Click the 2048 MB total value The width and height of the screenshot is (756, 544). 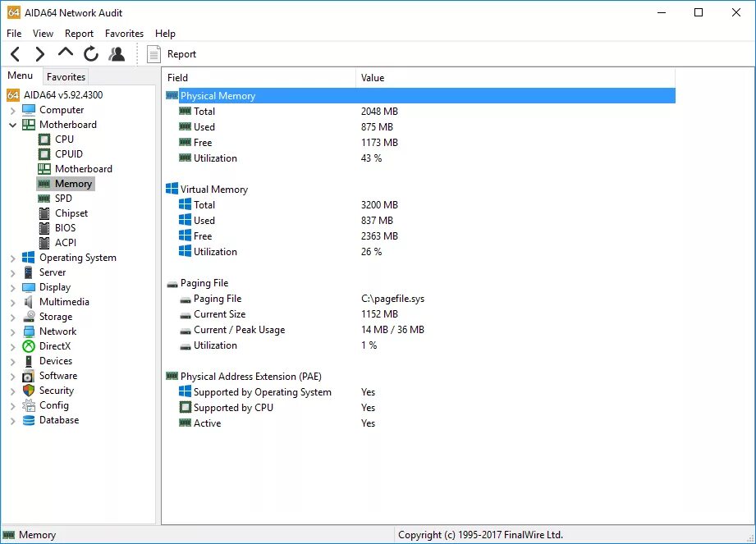pos(379,112)
